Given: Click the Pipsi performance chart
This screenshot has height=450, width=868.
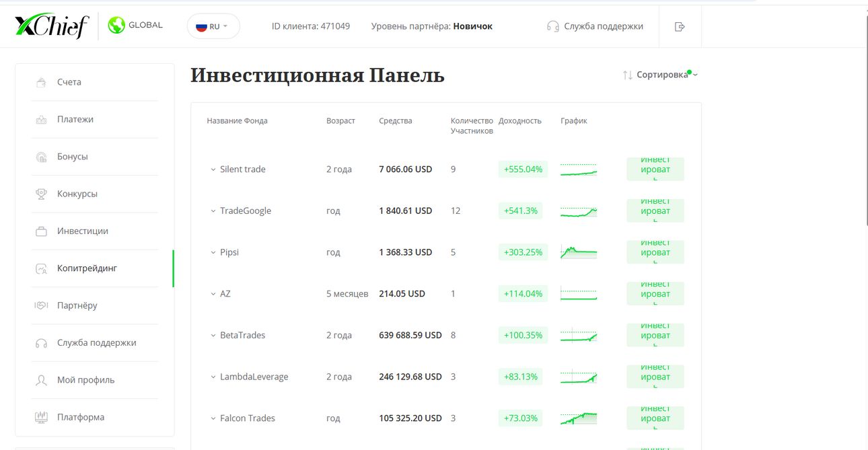Looking at the screenshot, I should point(579,252).
